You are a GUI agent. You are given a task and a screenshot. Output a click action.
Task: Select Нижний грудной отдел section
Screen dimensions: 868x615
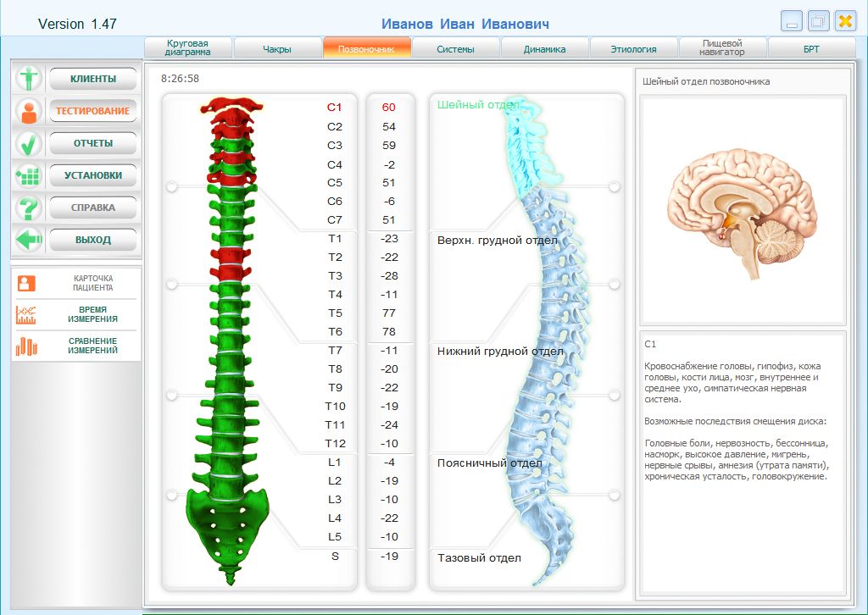(x=500, y=351)
